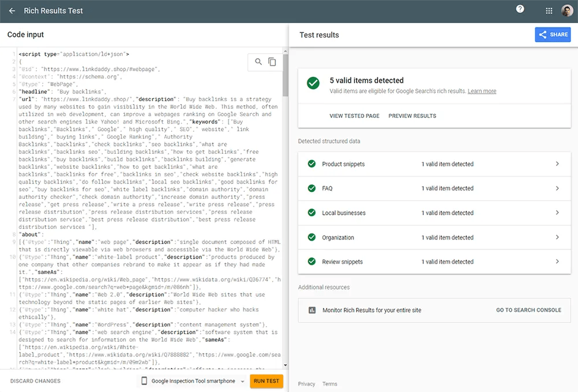This screenshot has height=392, width=578.
Task: Click the "Monitor Rich Results for your entire site" text
Action: point(372,310)
